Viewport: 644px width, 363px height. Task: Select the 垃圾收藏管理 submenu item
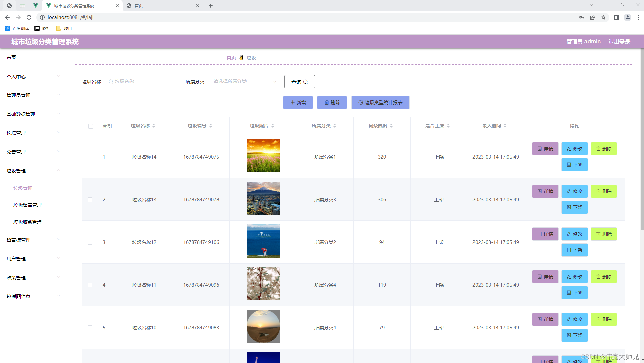point(28,222)
